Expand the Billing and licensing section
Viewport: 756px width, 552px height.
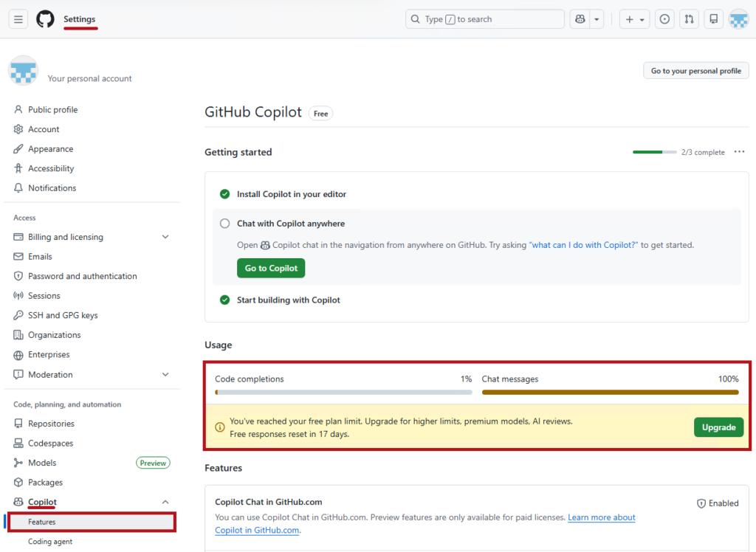tap(165, 237)
